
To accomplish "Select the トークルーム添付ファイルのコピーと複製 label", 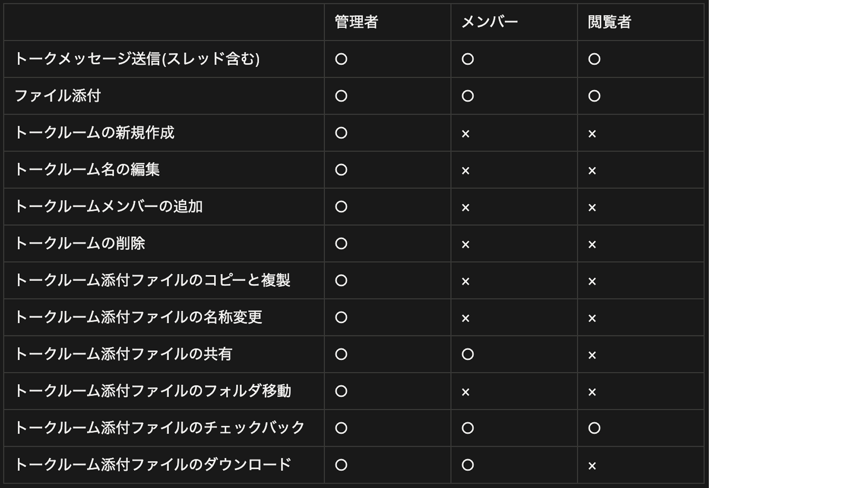I will tap(152, 280).
